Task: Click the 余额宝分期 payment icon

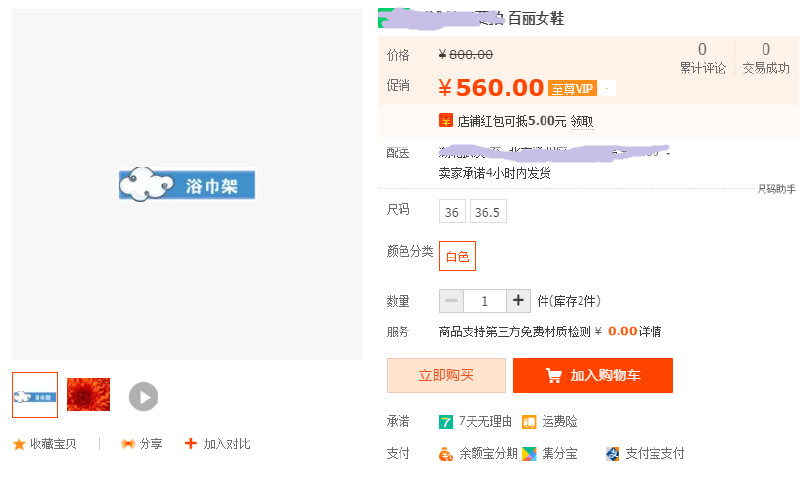Action: (446, 454)
